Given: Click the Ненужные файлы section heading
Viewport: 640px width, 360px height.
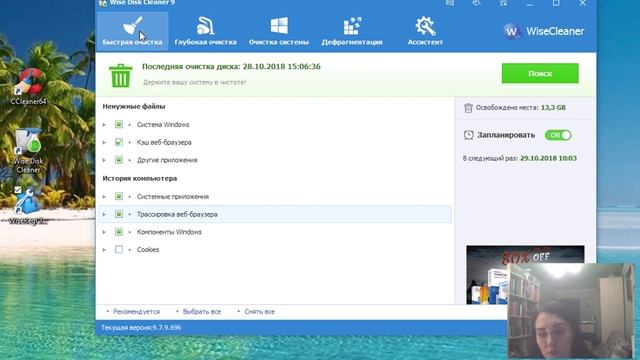Looking at the screenshot, I should 134,107.
